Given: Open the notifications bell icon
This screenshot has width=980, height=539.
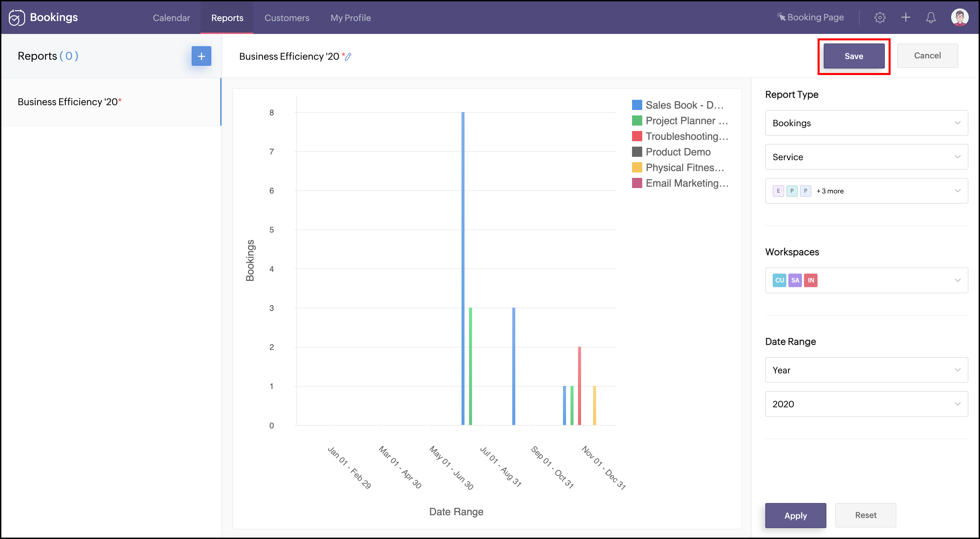Looking at the screenshot, I should click(930, 18).
